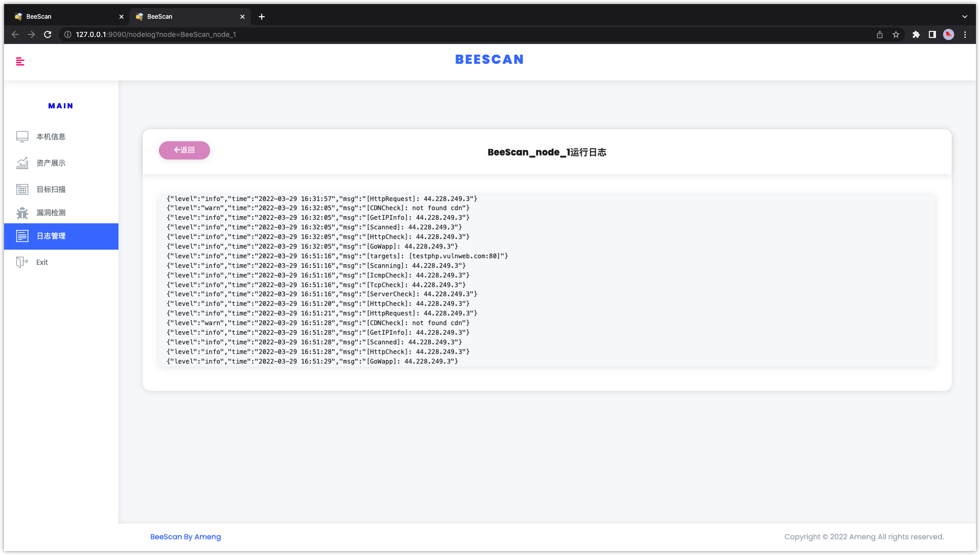Click the chart icon for 资产展示
Image resolution: width=980 pixels, height=555 pixels.
click(22, 163)
